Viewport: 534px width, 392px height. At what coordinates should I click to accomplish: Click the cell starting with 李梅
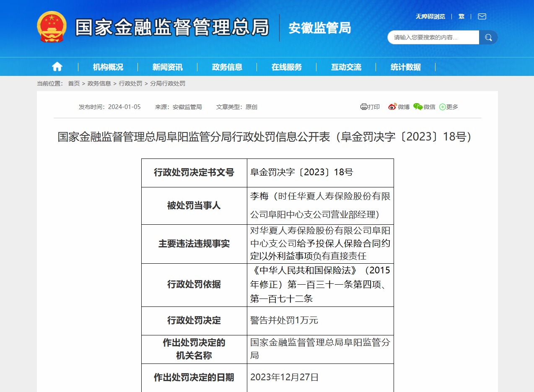coord(320,206)
